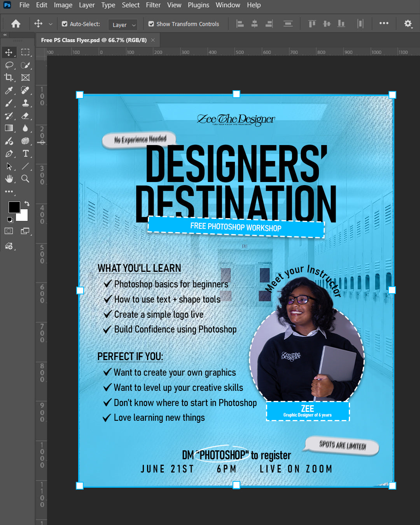The width and height of the screenshot is (420, 525).
Task: Toggle Quick Mask mode icon
Action: click(x=9, y=231)
